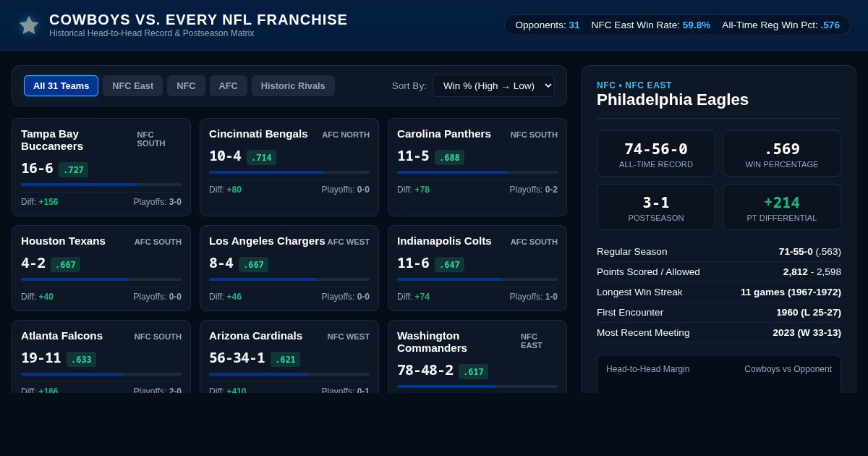
Task: Click the Texans .667 badge
Action: point(65,264)
